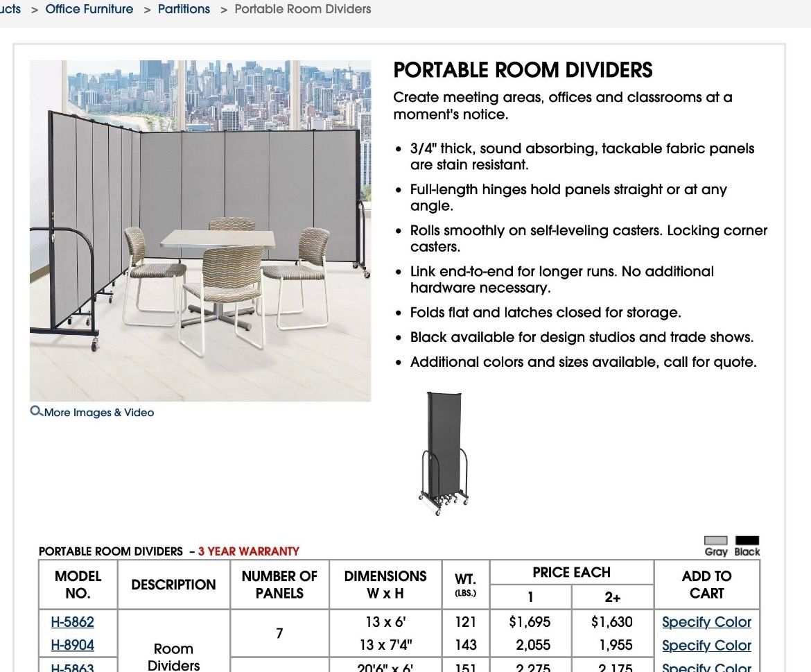Click the 13 x 6' dimensions cell
811x672 pixels.
point(385,622)
